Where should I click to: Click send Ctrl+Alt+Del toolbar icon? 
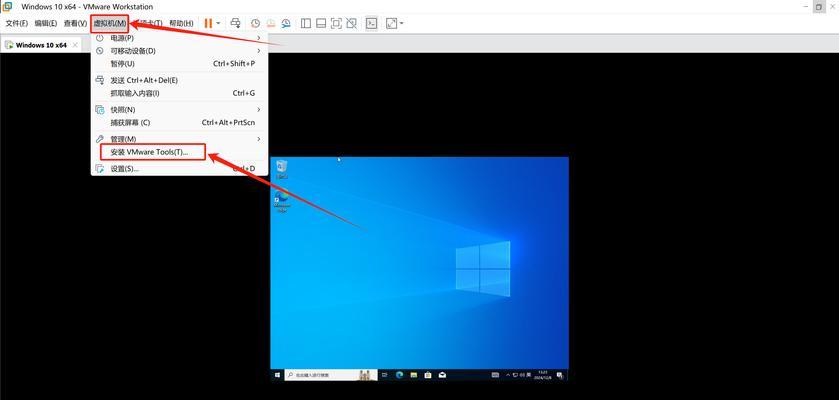click(235, 24)
